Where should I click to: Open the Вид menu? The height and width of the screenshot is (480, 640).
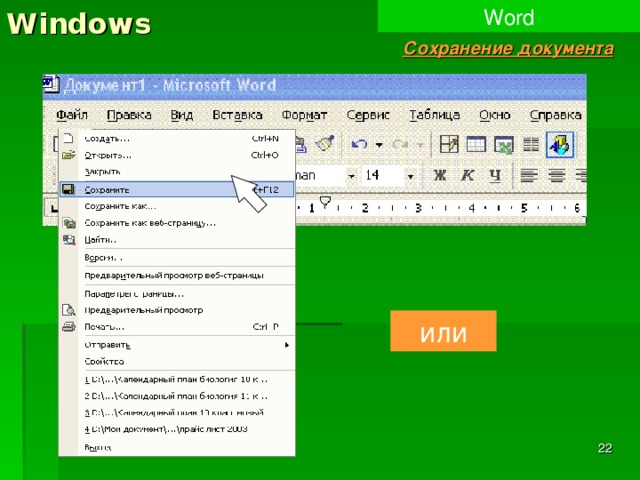pos(182,115)
